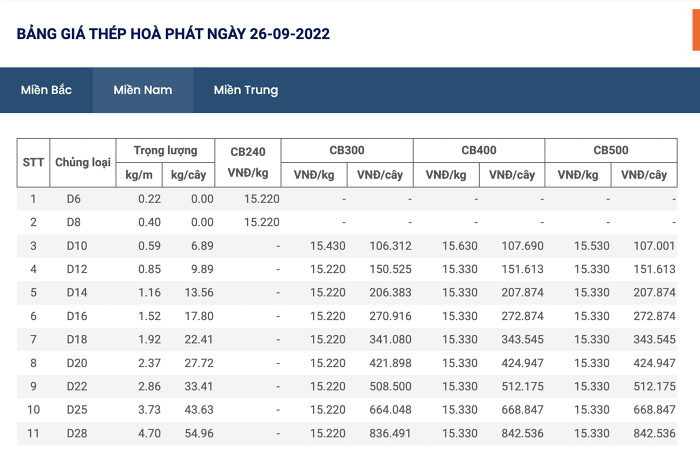This screenshot has height=454, width=700.
Task: Click the value 421.898 in row D20
Action: click(390, 363)
